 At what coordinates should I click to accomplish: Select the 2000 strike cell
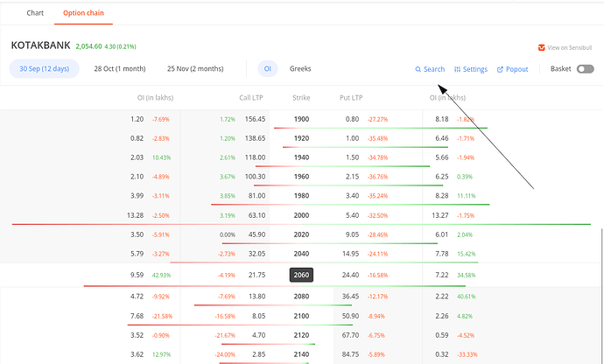pyautogui.click(x=301, y=215)
